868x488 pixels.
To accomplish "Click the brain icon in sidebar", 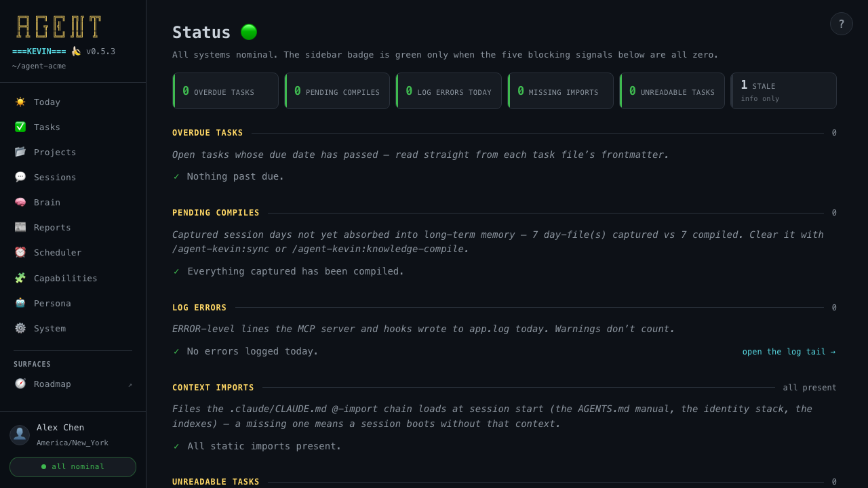I will point(20,202).
